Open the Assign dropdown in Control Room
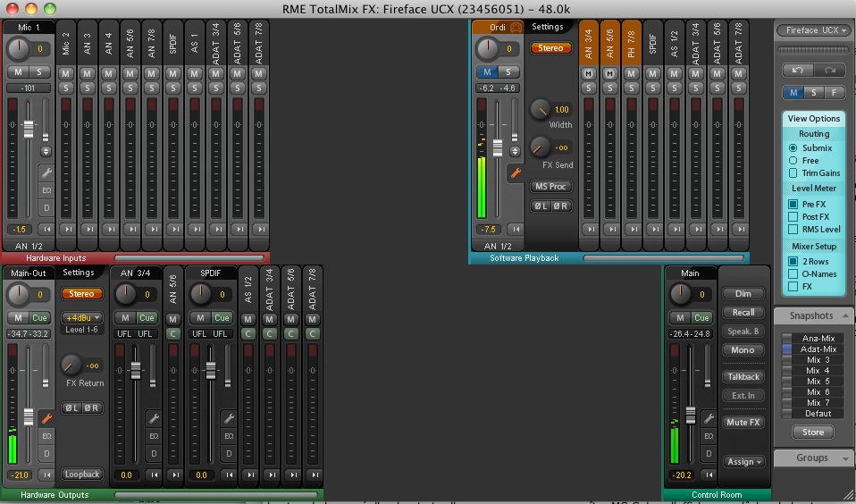 [x=743, y=462]
